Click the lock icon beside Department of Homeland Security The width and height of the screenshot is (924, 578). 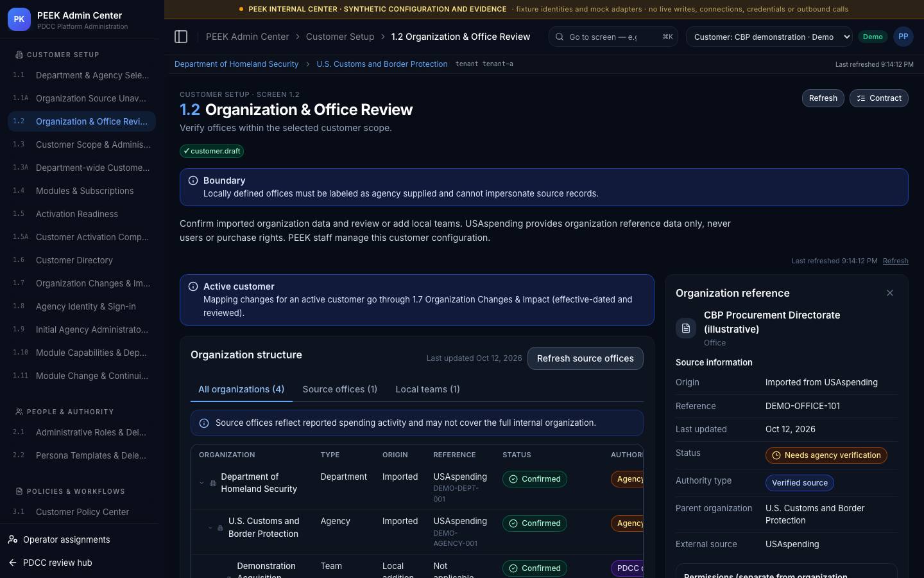213,483
